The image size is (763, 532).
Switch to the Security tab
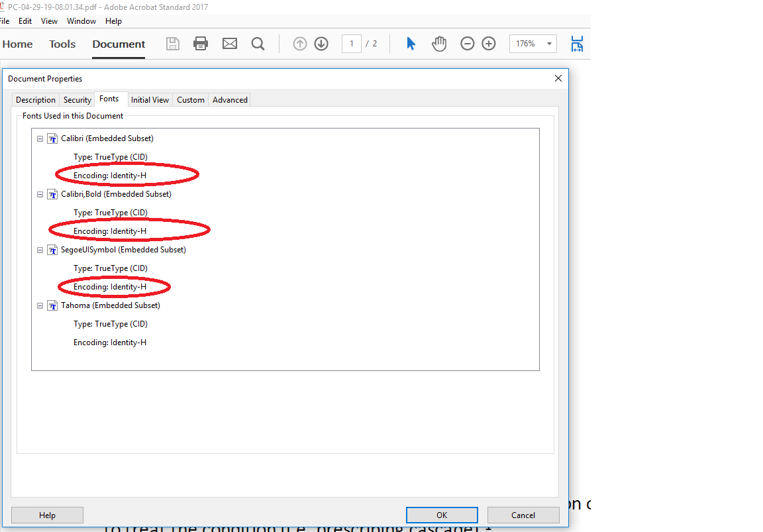click(77, 100)
